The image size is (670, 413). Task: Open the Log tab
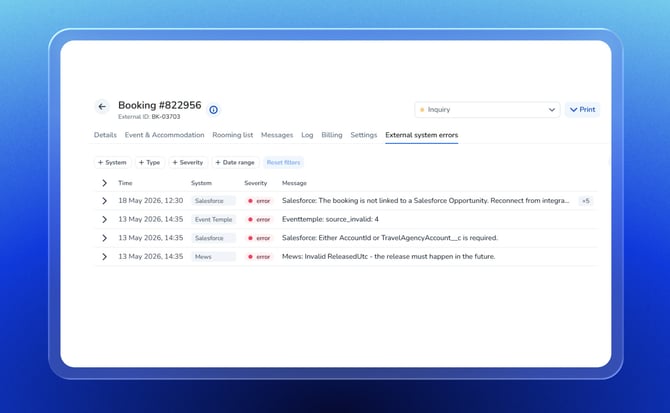tap(307, 135)
